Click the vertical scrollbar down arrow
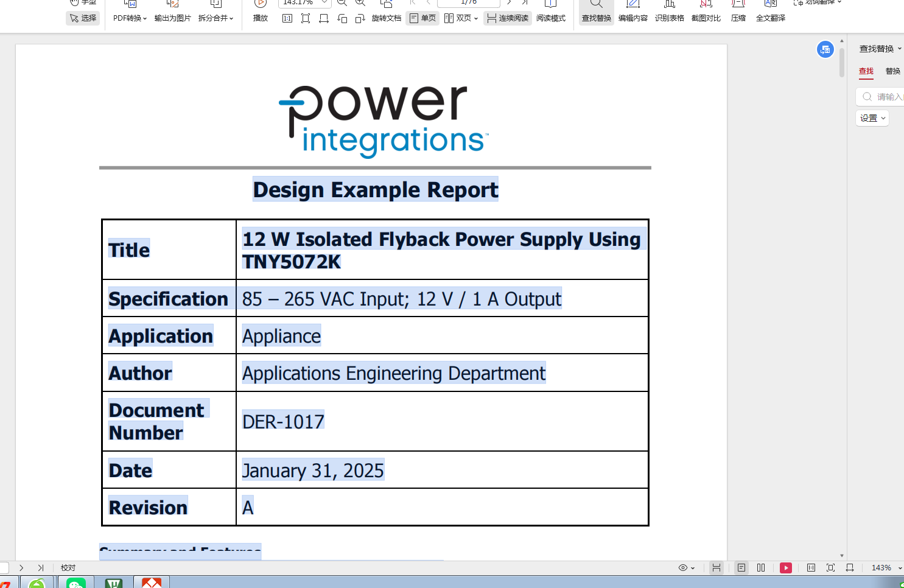The height and width of the screenshot is (588, 904). click(842, 556)
